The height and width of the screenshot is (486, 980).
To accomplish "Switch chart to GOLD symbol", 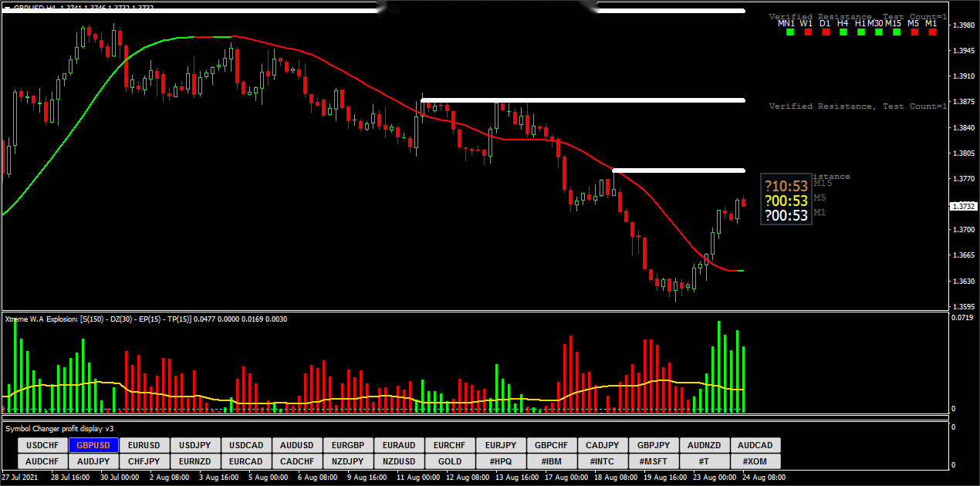I will tap(450, 461).
